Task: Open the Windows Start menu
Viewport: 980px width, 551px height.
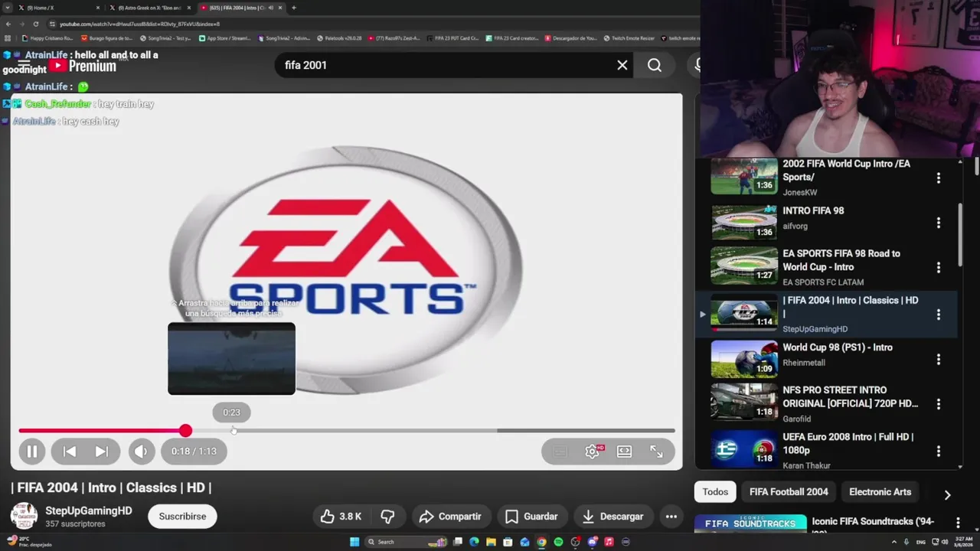Action: coord(354,542)
